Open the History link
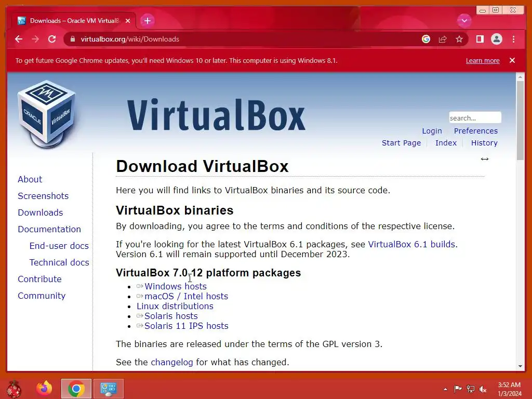The width and height of the screenshot is (532, 399). 484,143
